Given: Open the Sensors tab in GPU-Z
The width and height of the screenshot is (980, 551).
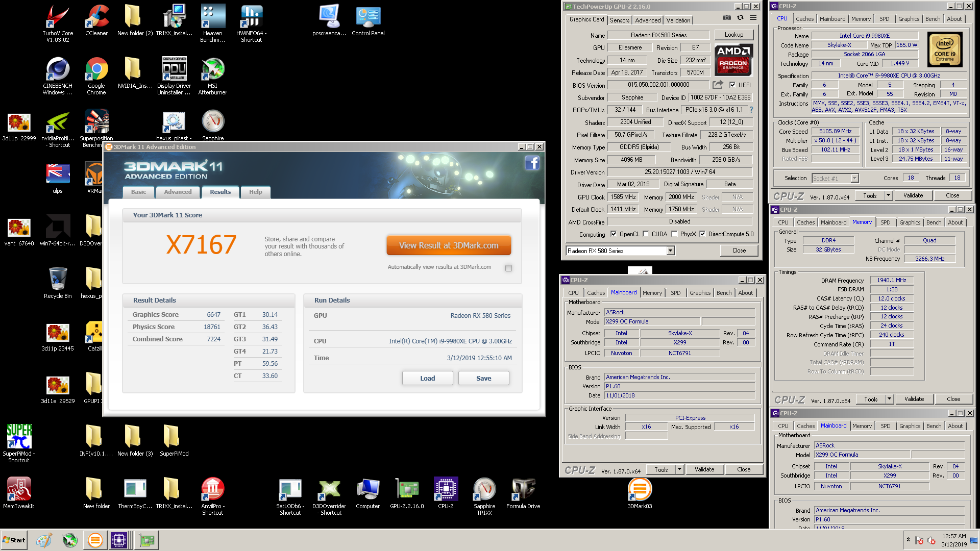Looking at the screenshot, I should click(620, 20).
